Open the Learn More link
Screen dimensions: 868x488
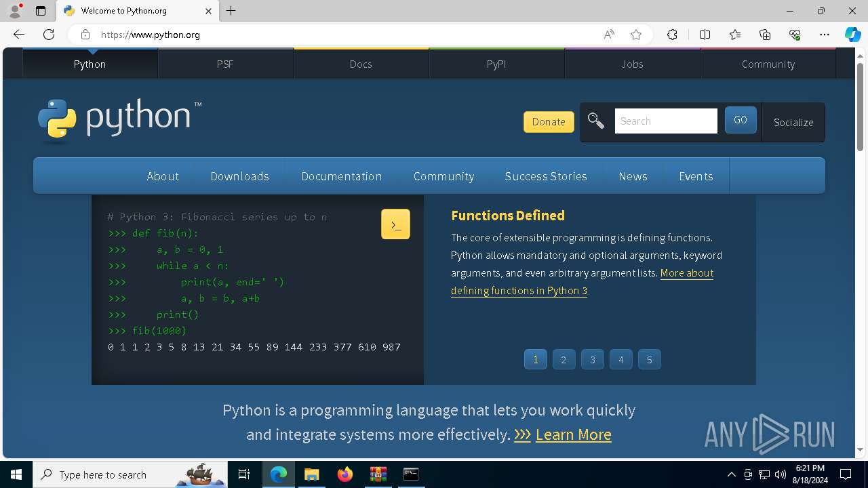[574, 434]
